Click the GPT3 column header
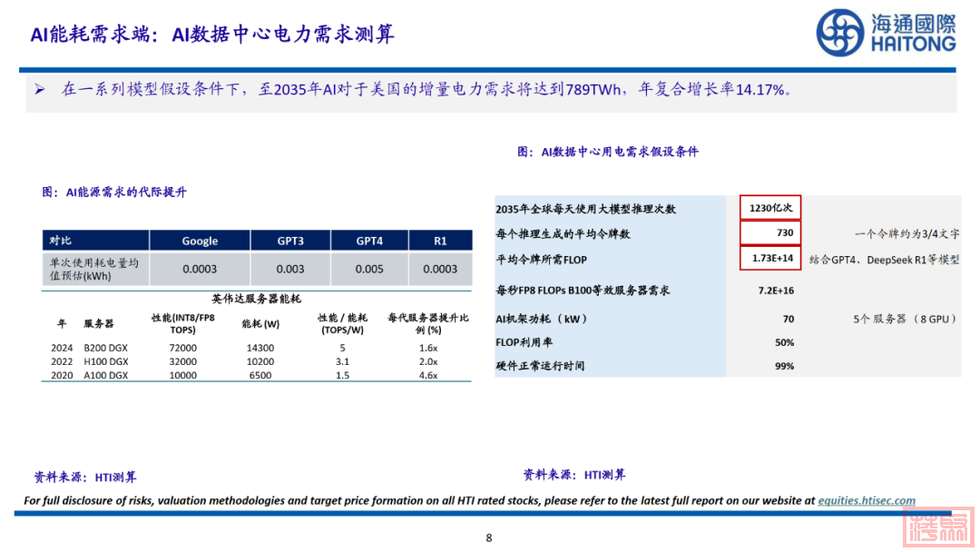The width and height of the screenshot is (980, 552). click(290, 241)
